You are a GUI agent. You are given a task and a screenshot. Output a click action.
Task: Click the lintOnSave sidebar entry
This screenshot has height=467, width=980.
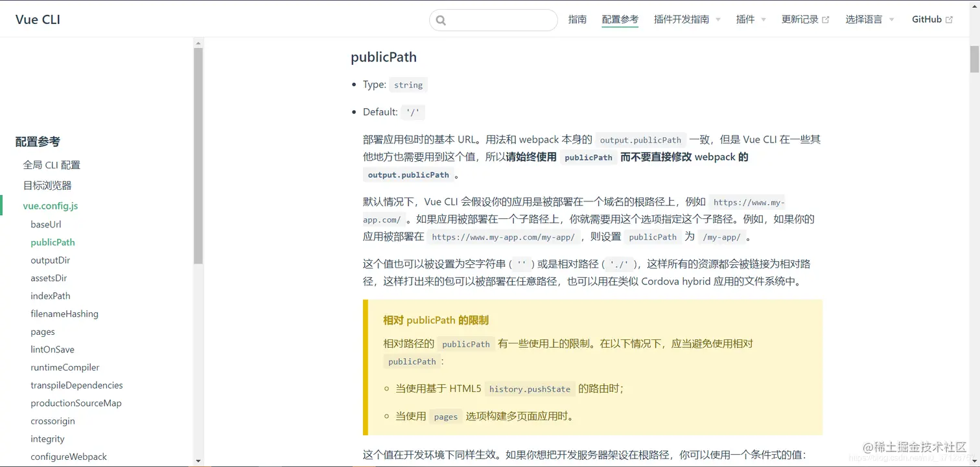(52, 349)
